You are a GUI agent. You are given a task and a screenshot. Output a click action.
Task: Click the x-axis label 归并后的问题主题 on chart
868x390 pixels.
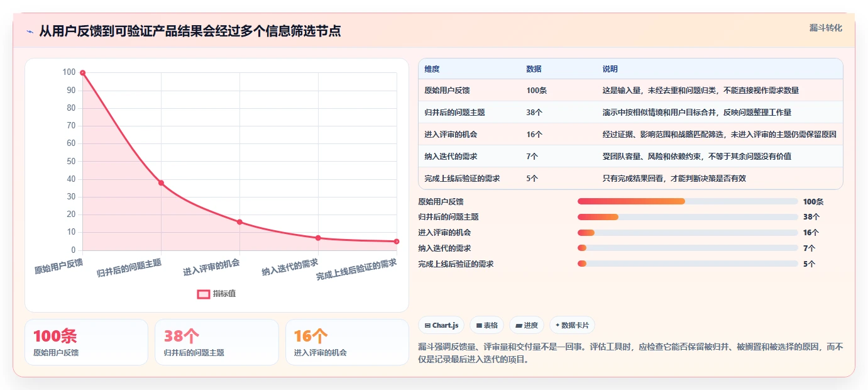click(129, 268)
